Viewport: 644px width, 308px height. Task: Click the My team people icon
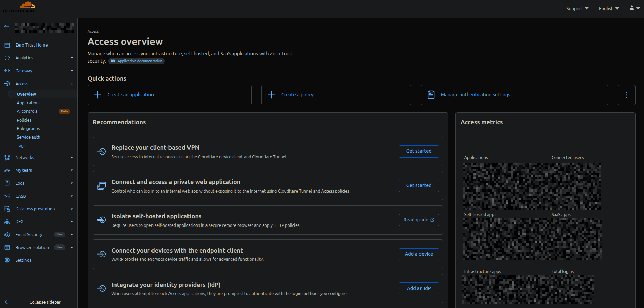click(x=7, y=170)
